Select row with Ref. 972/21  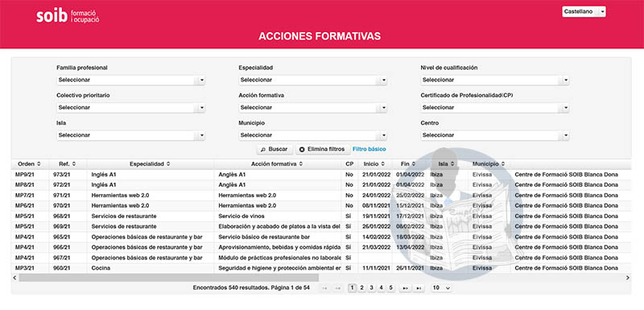[x=321, y=184]
